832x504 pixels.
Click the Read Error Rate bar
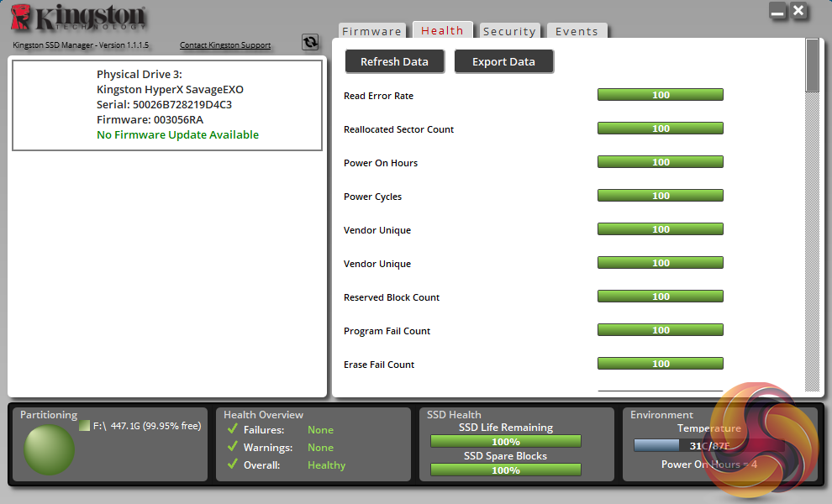tap(660, 94)
